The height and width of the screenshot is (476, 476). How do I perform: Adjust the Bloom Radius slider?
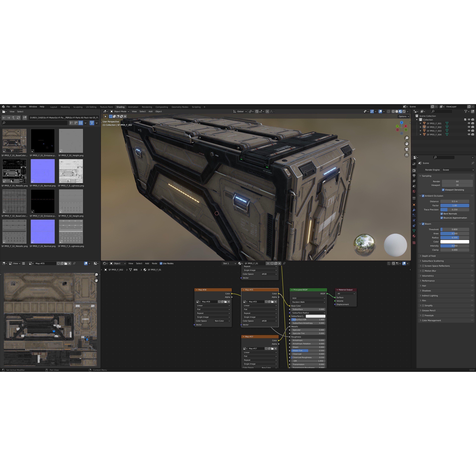click(455, 238)
